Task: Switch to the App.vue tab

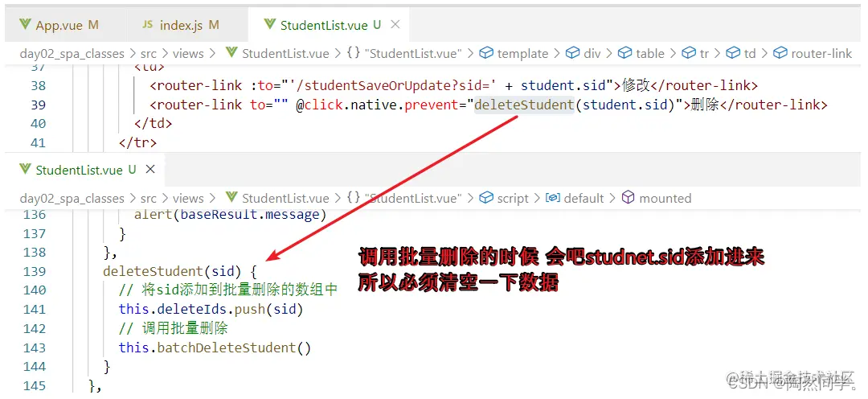Action: [x=59, y=25]
